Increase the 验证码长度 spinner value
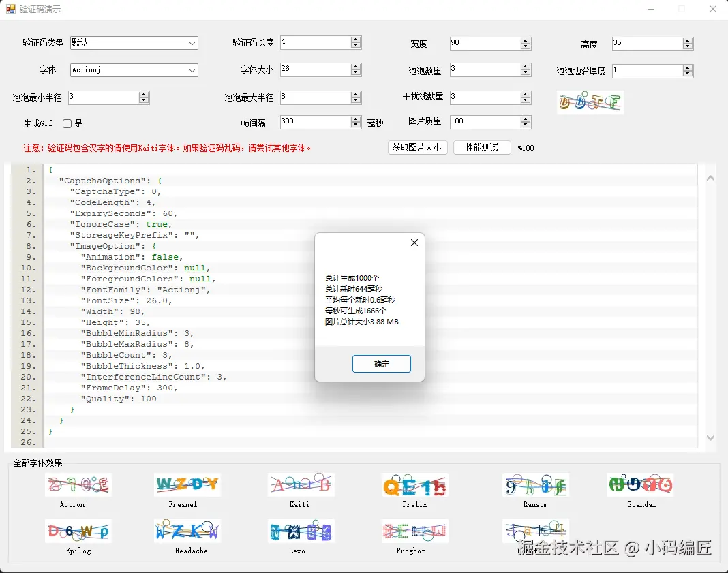Viewport: 728px width, 573px height. (356, 40)
